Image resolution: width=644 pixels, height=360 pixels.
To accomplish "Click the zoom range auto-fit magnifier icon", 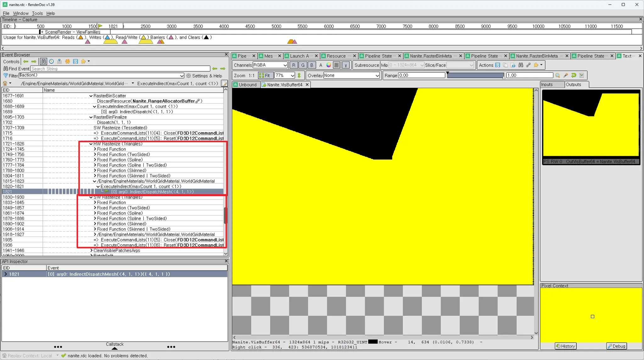I will point(558,76).
